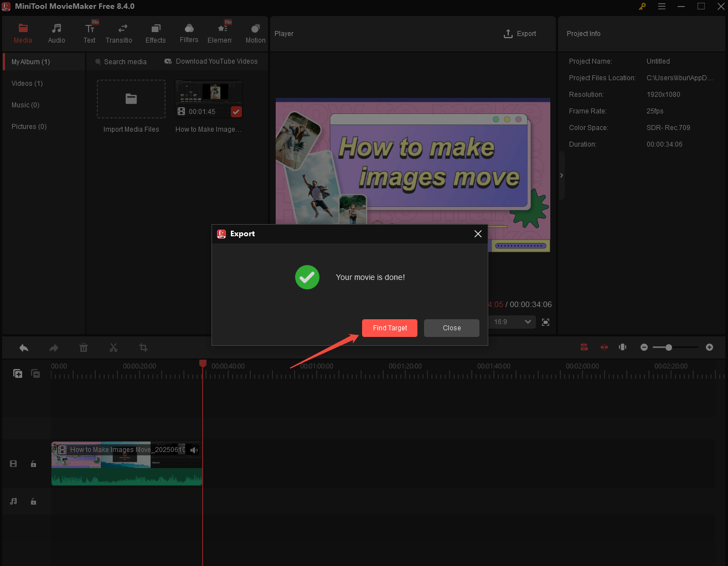The width and height of the screenshot is (728, 566).
Task: Toggle the lock on the video track
Action: [33, 464]
